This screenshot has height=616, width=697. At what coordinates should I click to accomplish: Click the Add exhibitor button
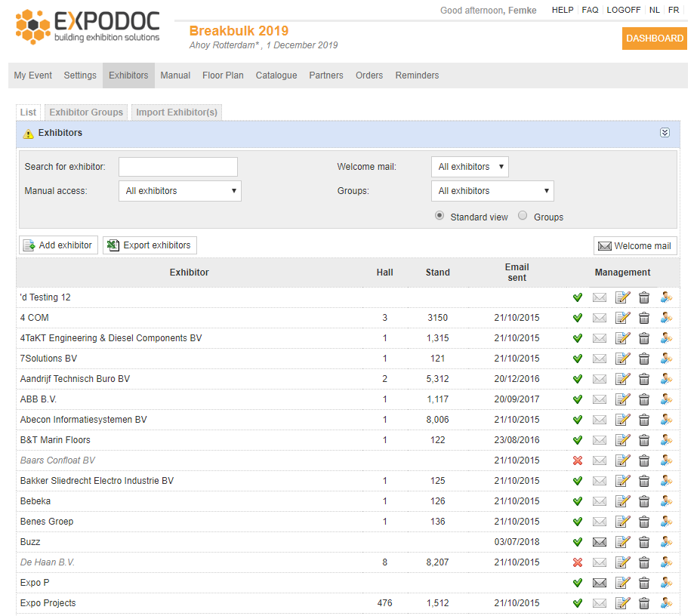(x=58, y=245)
